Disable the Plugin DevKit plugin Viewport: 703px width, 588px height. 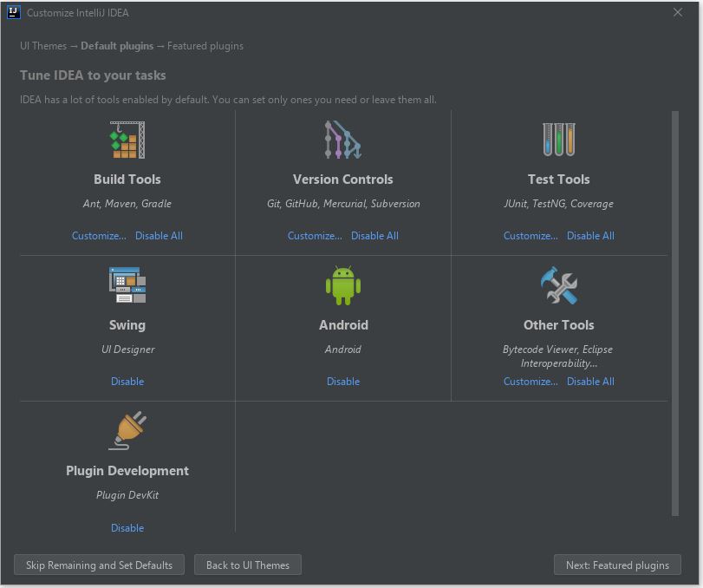click(x=127, y=528)
